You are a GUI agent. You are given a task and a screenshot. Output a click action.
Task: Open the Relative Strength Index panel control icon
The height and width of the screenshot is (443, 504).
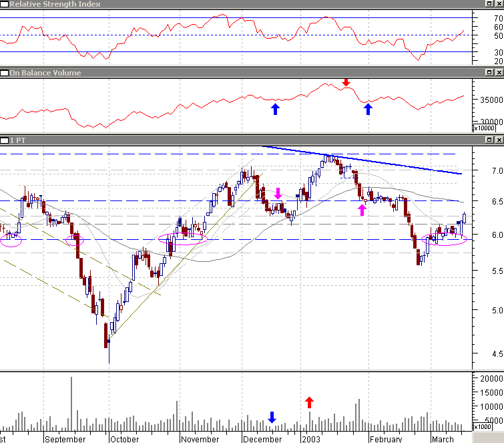[4, 4]
